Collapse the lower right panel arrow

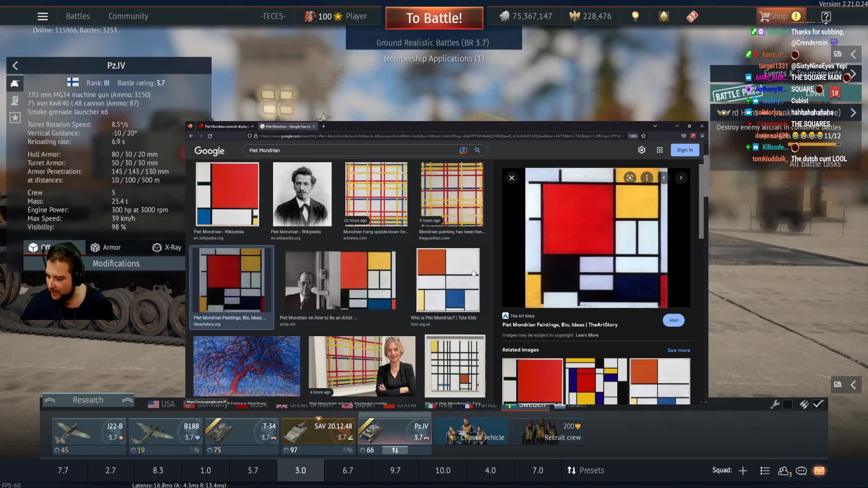coord(853,385)
